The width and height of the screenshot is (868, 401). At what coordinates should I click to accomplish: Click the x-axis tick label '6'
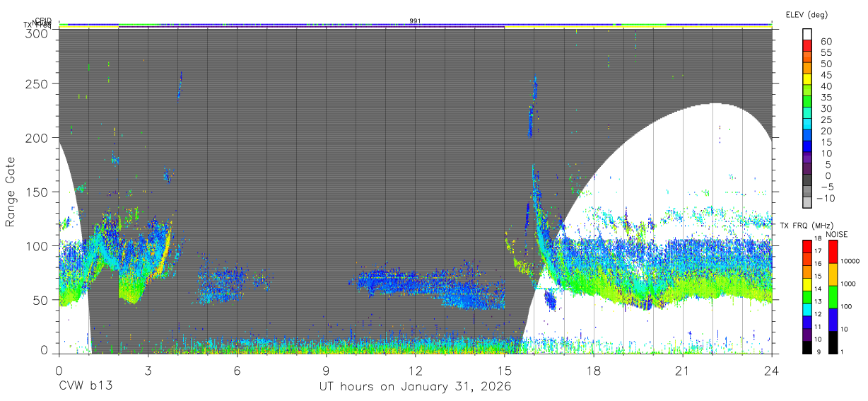pyautogui.click(x=237, y=370)
